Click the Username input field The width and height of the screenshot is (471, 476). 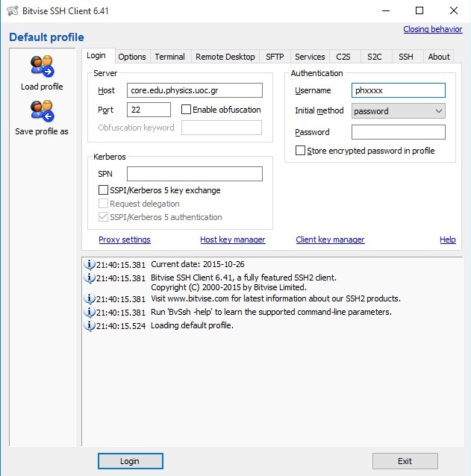tap(399, 90)
